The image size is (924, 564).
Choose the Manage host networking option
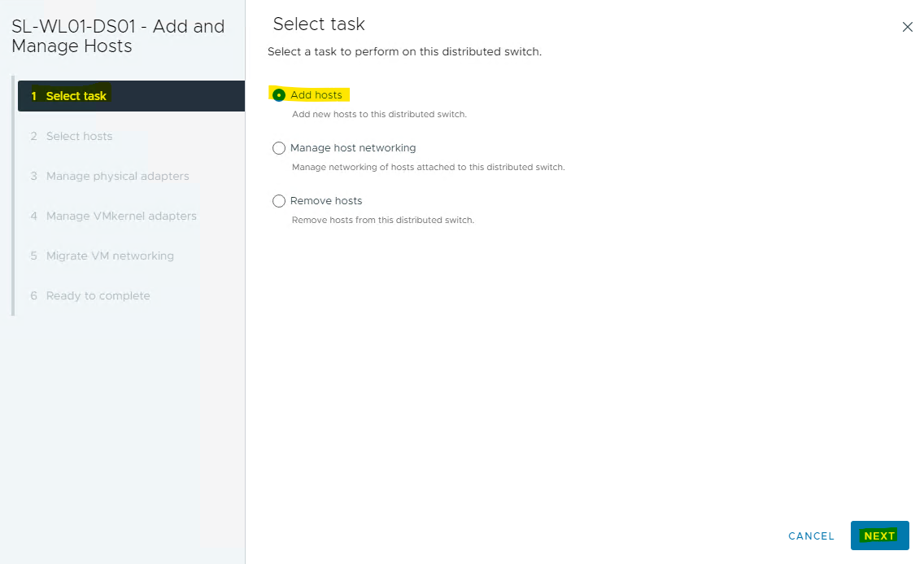pyautogui.click(x=279, y=148)
